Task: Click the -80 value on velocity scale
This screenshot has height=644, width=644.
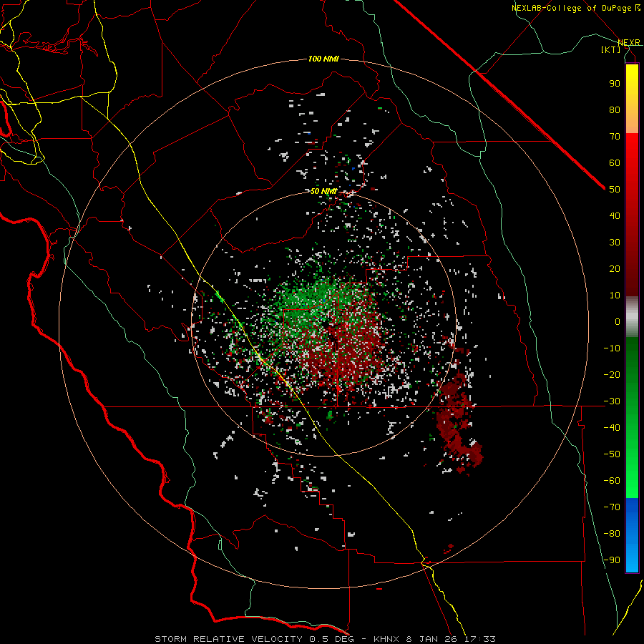Action: [612, 534]
